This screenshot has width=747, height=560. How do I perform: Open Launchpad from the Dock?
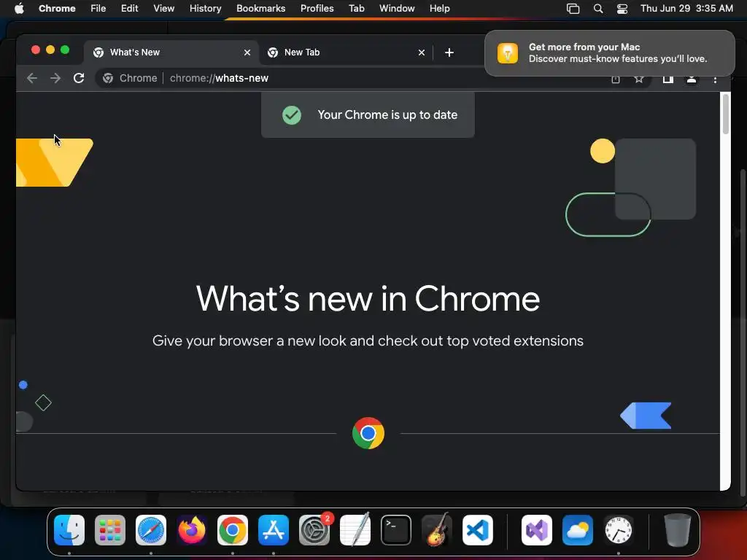tap(110, 530)
